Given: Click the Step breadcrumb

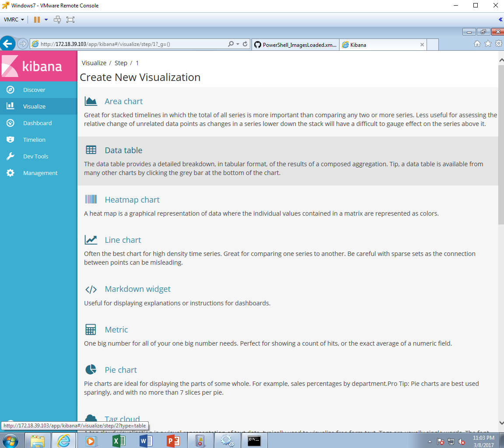Looking at the screenshot, I should click(121, 63).
